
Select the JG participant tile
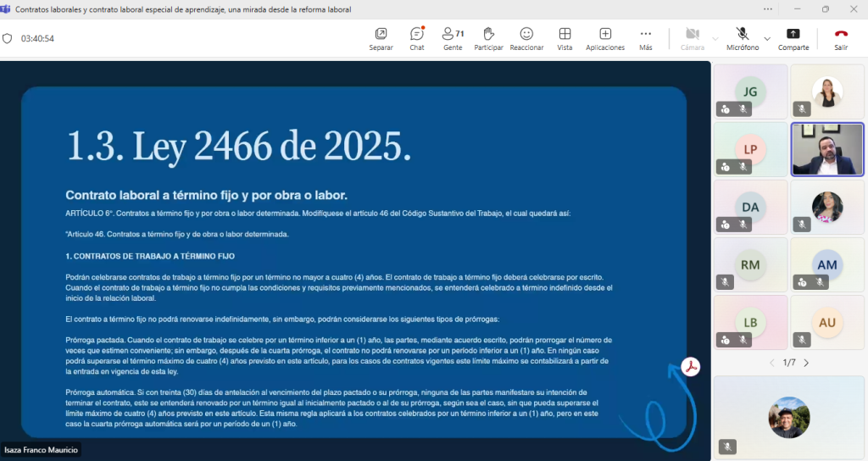(750, 92)
